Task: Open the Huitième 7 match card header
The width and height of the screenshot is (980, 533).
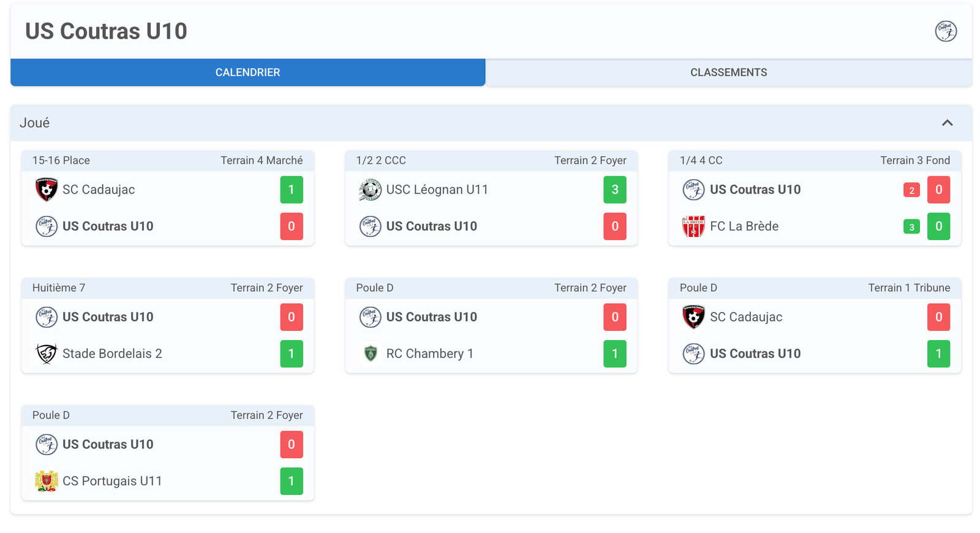Action: pyautogui.click(x=167, y=288)
